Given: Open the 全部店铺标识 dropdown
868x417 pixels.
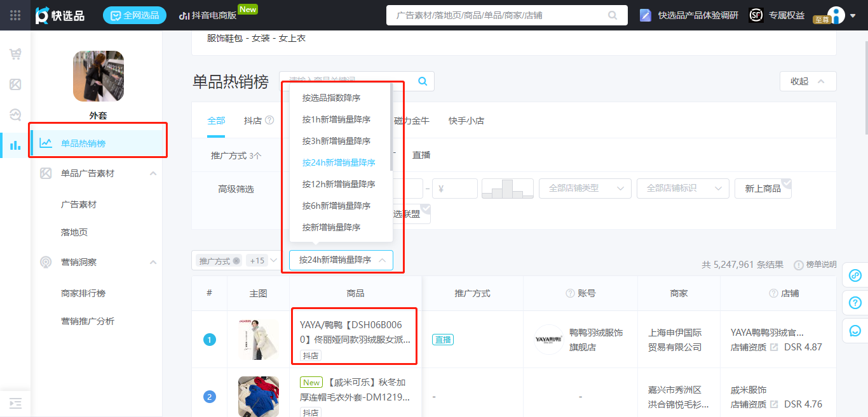Looking at the screenshot, I should 683,189.
